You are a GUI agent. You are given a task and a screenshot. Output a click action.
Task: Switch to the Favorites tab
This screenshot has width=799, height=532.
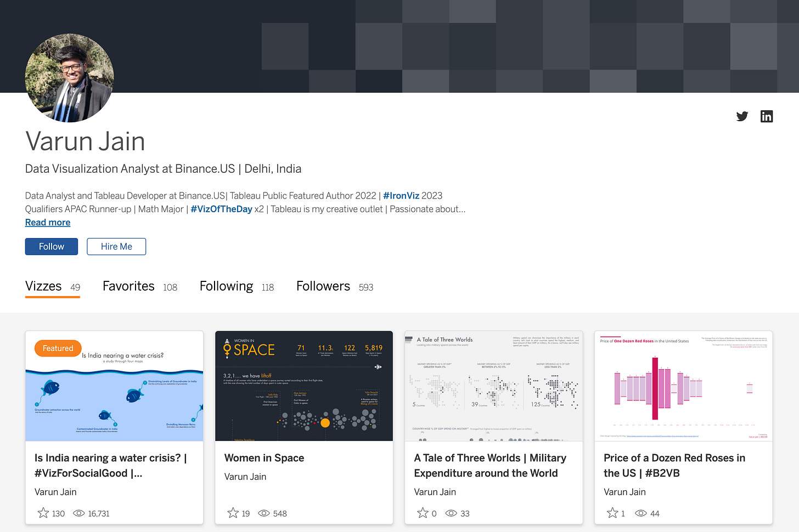[x=128, y=286]
